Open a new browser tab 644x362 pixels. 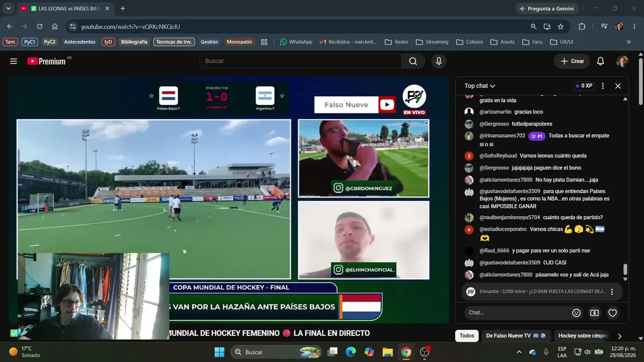pos(123,9)
